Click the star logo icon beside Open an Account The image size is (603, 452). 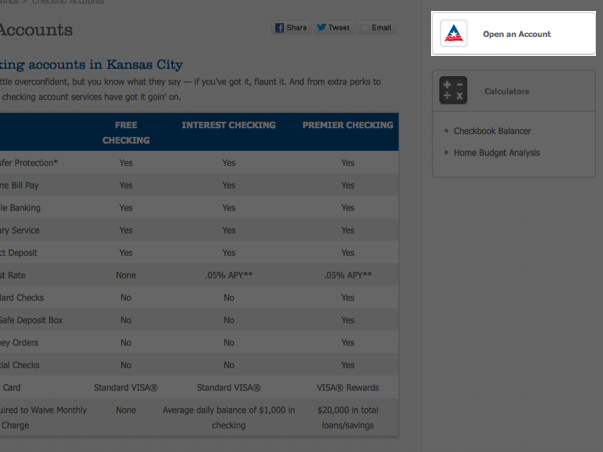[x=453, y=33]
